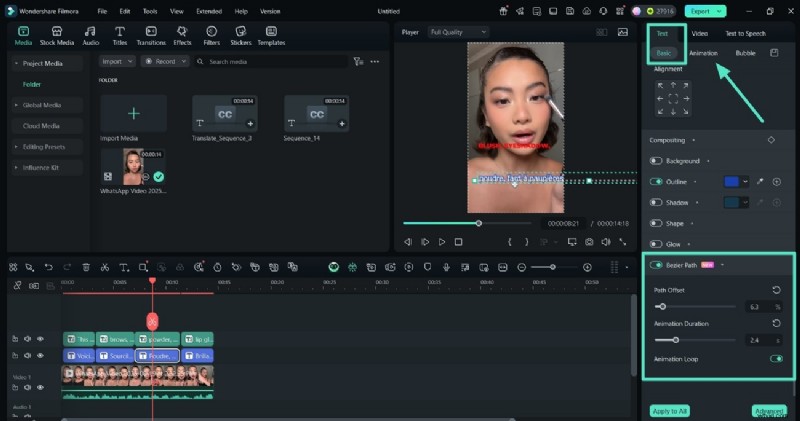Viewport: 800px width, 421px height.
Task: Click the scissors split tool in timeline toolbar
Action: (105, 268)
